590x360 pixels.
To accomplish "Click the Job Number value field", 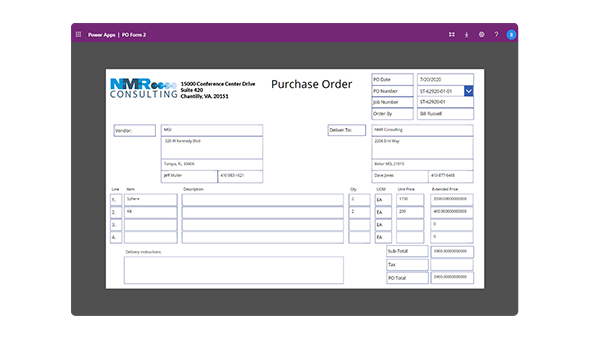I will pos(445,102).
